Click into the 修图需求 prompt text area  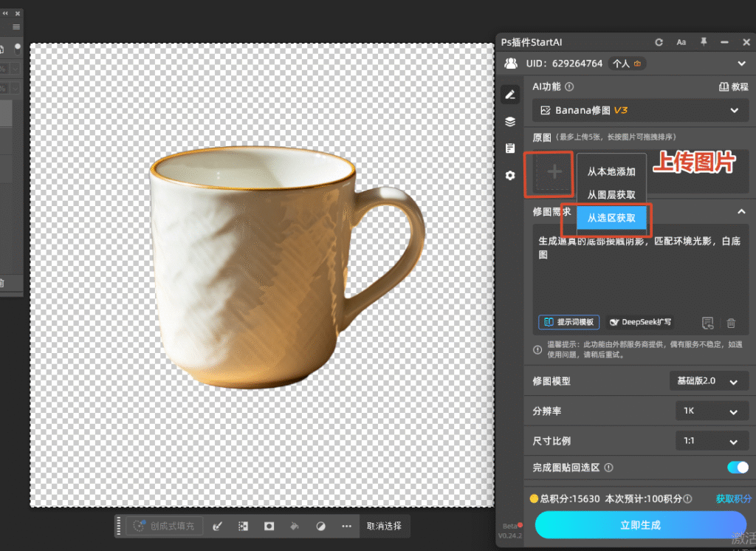point(640,278)
